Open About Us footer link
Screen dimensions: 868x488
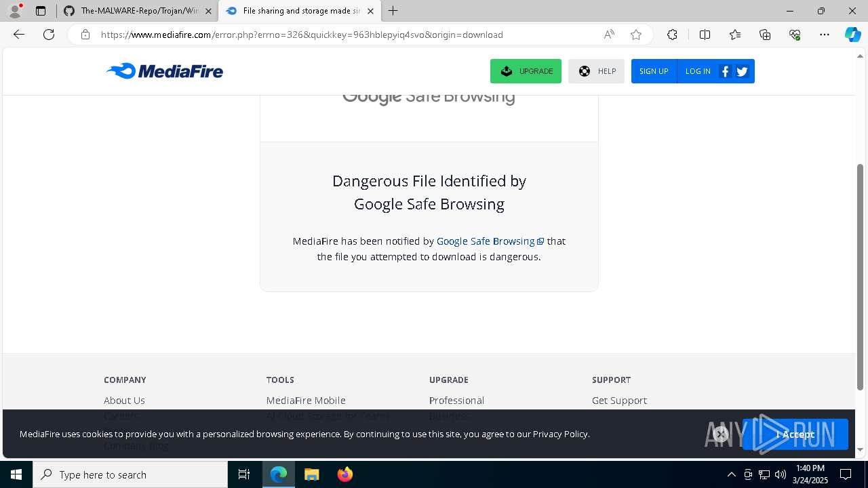(124, 401)
